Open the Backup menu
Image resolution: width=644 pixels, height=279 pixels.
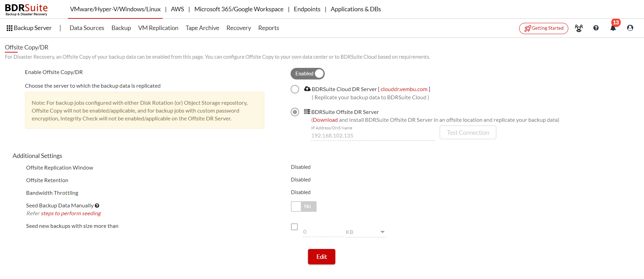pos(121,28)
